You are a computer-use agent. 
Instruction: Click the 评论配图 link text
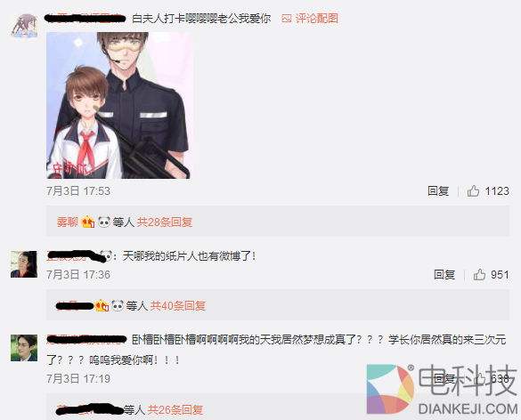(317, 19)
